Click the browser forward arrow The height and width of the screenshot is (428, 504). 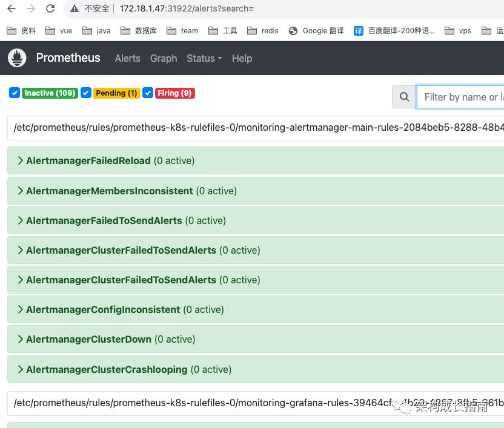tap(31, 8)
